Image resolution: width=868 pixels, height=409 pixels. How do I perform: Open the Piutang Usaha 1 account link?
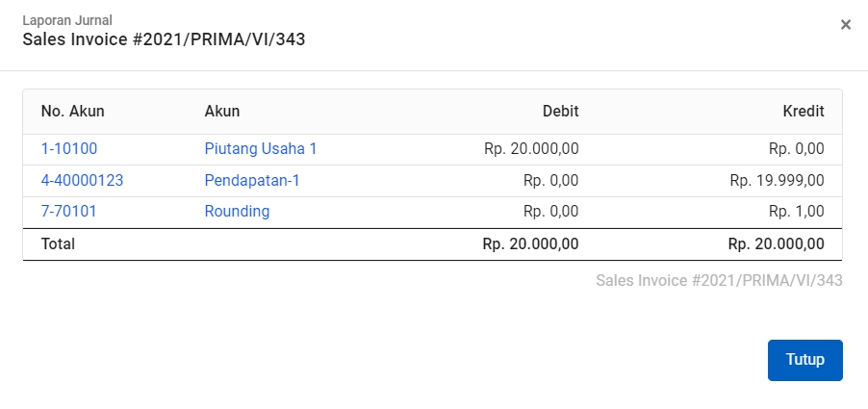click(x=261, y=149)
